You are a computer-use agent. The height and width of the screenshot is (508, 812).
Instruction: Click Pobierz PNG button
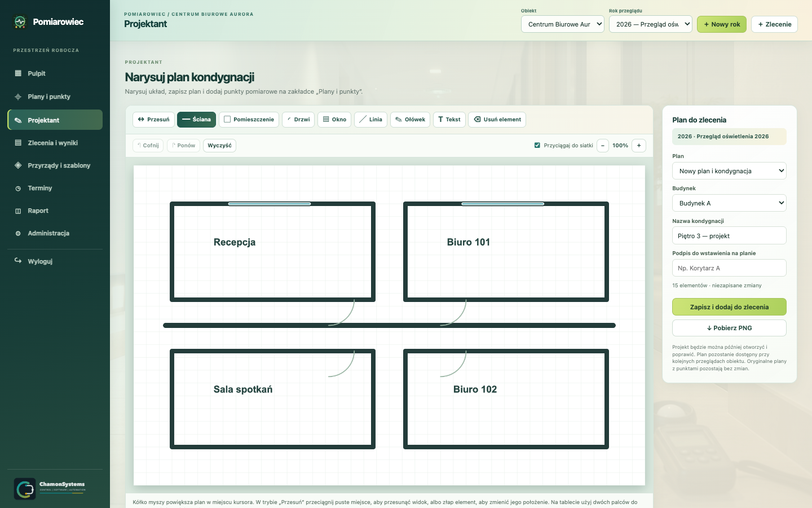point(729,328)
